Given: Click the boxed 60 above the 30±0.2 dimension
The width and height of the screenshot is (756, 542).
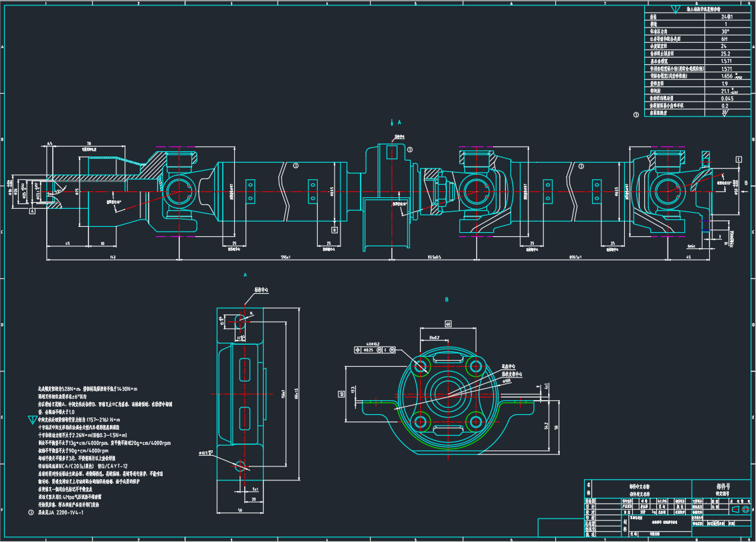Looking at the screenshot, I should click(x=448, y=324).
